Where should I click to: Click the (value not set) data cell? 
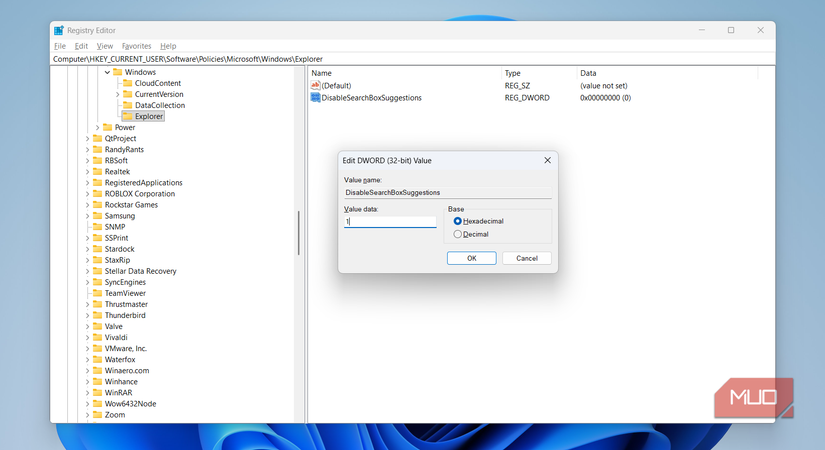603,86
